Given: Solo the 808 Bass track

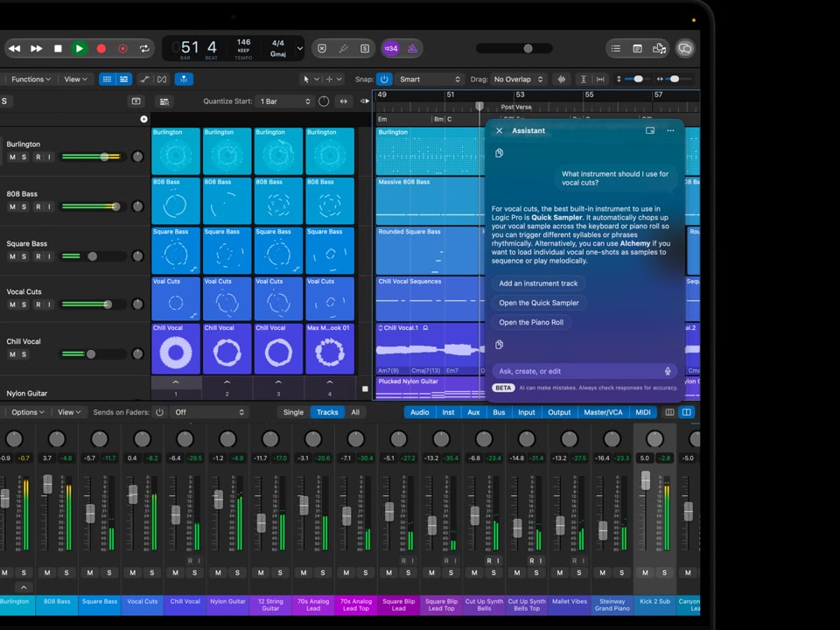Looking at the screenshot, I should click(24, 206).
